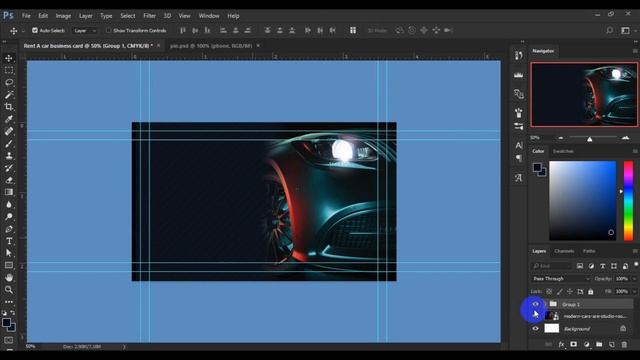Open the Window menu
The width and height of the screenshot is (640, 360).
[209, 16]
